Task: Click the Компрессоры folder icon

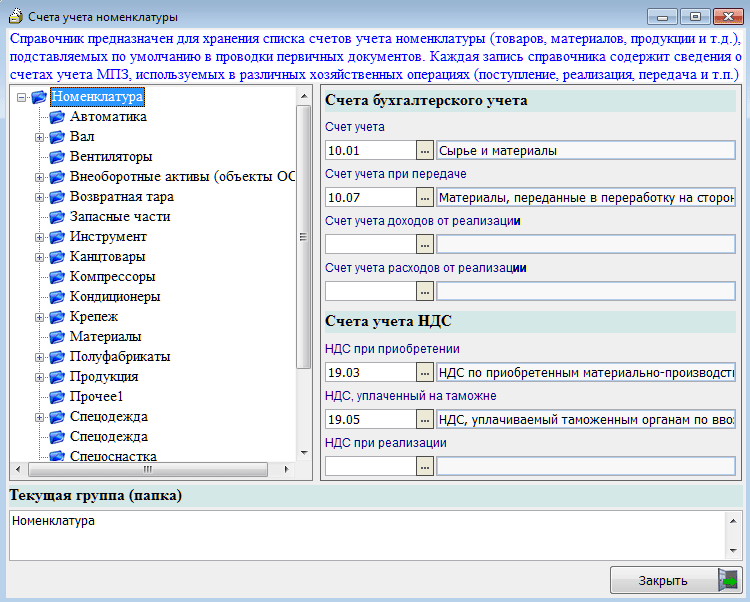Action: point(57,277)
